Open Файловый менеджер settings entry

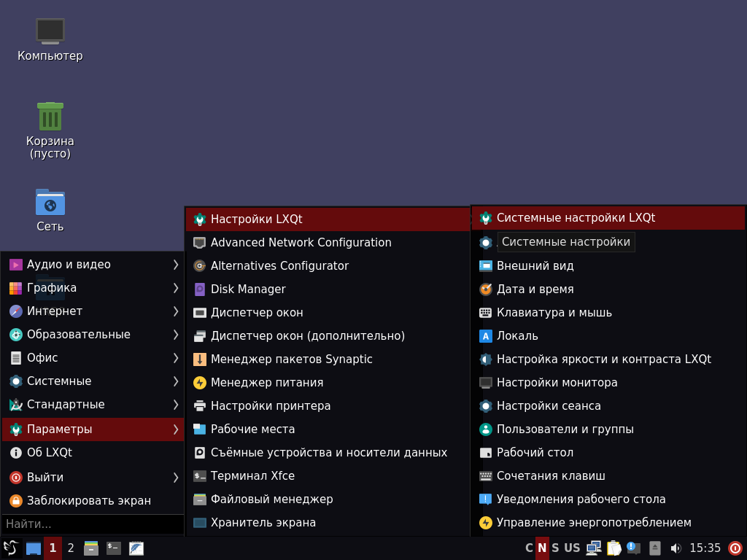[328, 499]
